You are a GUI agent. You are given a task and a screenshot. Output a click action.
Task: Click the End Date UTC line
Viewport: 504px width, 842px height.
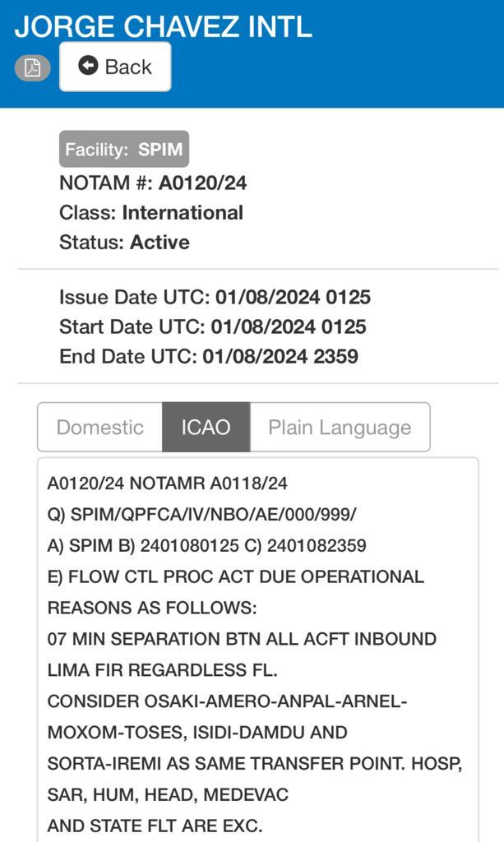tap(209, 356)
